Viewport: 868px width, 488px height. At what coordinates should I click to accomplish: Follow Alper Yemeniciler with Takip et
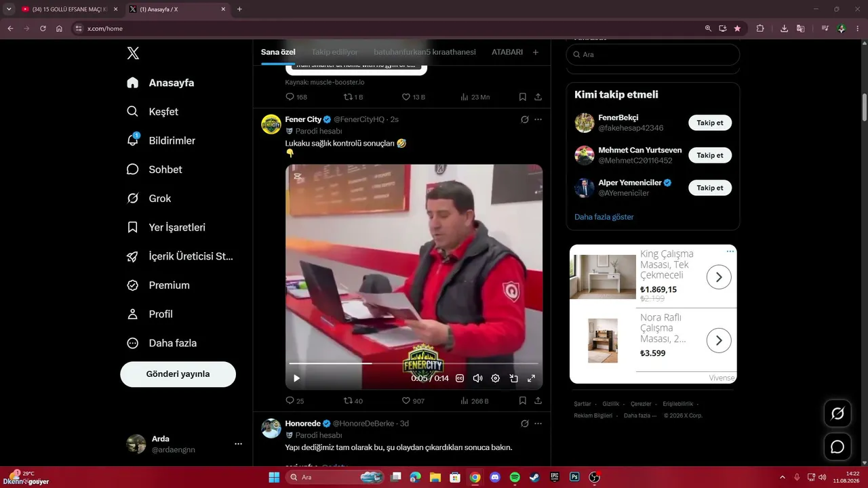coord(710,188)
